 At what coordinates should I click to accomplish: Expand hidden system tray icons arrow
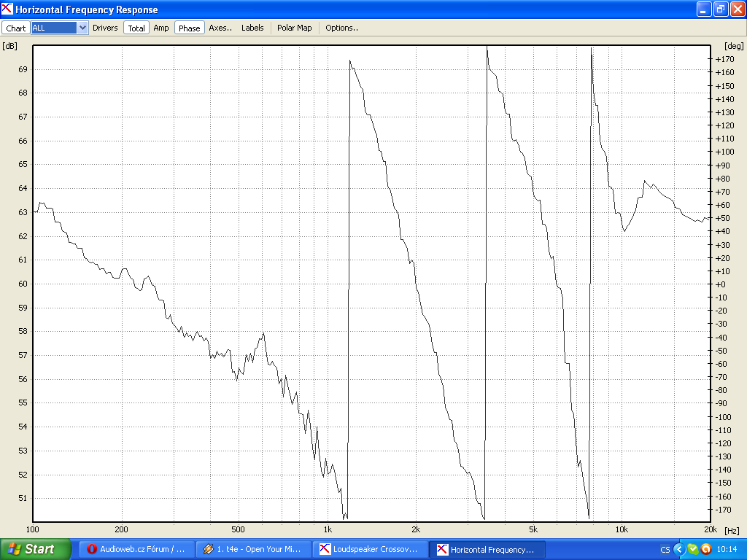coord(679,550)
